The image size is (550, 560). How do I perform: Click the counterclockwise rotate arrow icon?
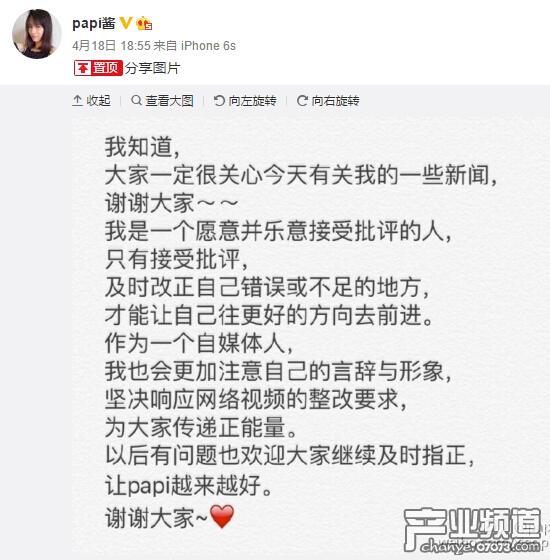coord(219,101)
